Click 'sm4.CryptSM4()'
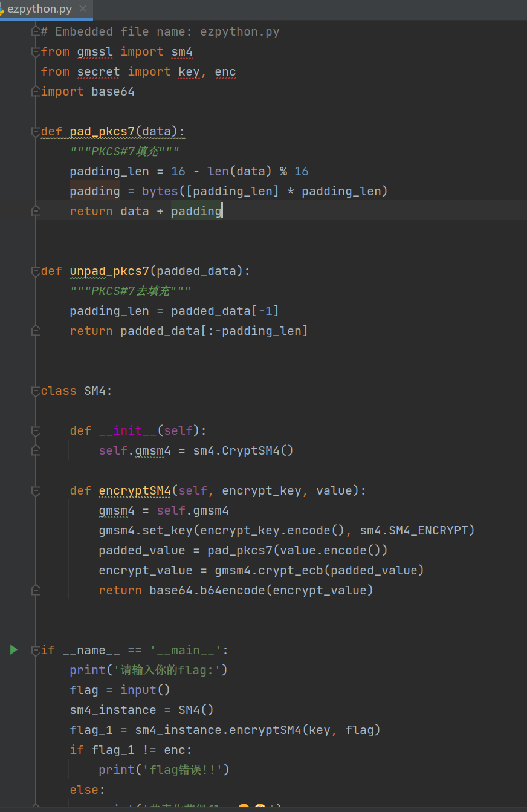527x812 pixels. pos(244,450)
